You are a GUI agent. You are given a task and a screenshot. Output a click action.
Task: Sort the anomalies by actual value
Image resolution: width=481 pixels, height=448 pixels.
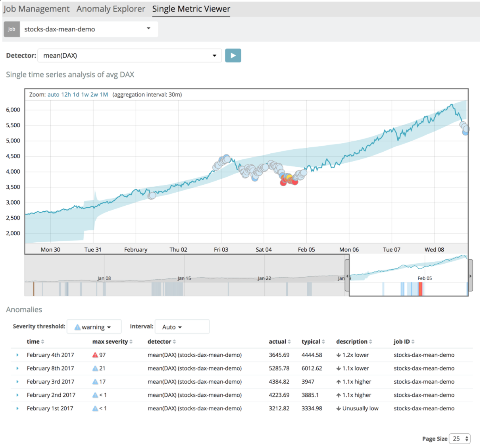(x=279, y=342)
